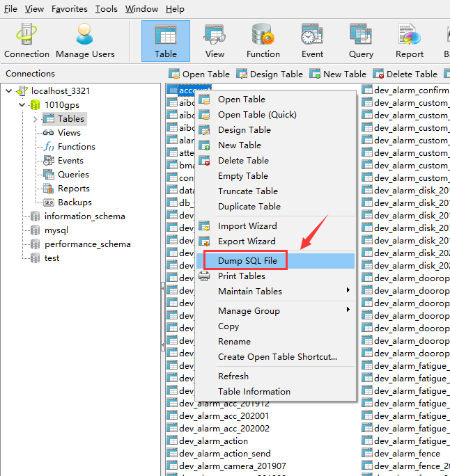Expand Manage Group submenu
The image size is (450, 476).
click(348, 310)
